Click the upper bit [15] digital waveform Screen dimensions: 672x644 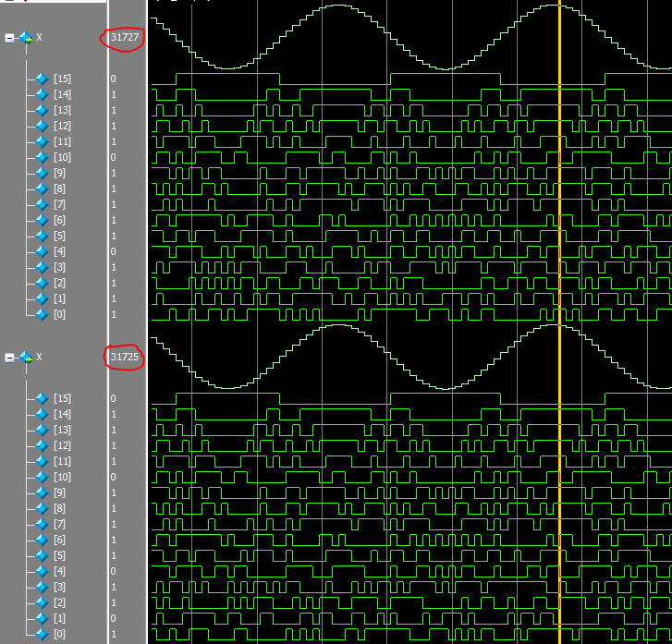point(411,79)
